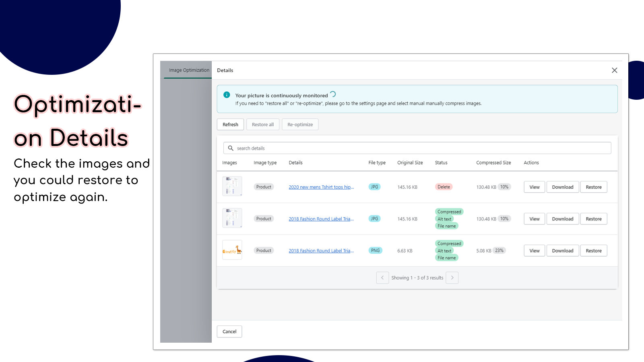The image size is (644, 362).
Task: Click the blue info icon in banner
Action: point(227,95)
